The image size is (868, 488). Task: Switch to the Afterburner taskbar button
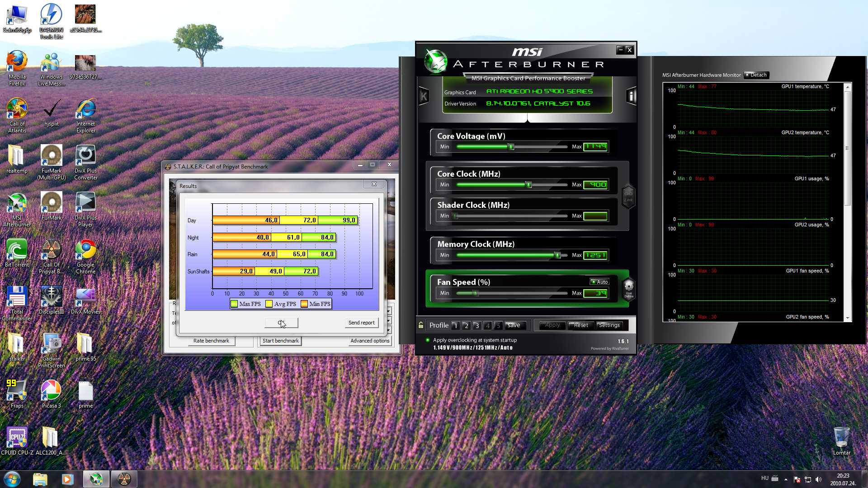(x=96, y=479)
